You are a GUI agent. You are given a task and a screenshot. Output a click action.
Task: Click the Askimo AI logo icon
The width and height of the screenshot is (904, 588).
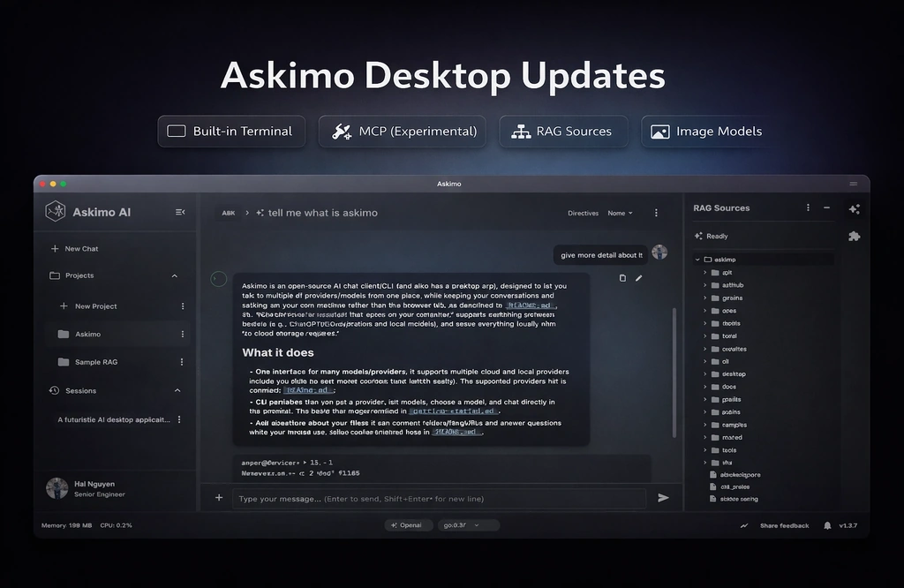pos(55,211)
